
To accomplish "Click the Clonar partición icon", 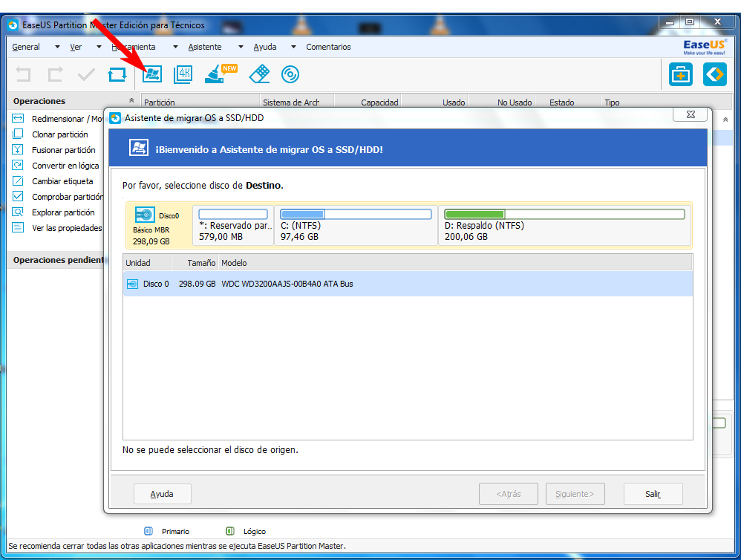I will tap(18, 134).
